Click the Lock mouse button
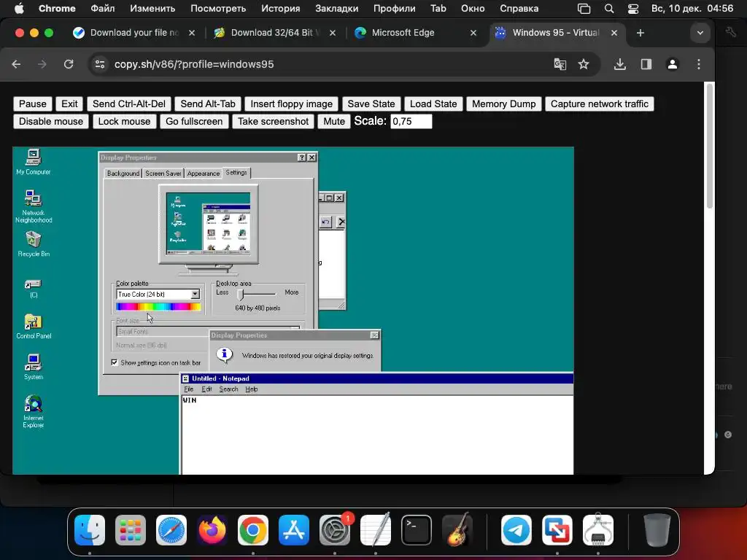 [124, 122]
